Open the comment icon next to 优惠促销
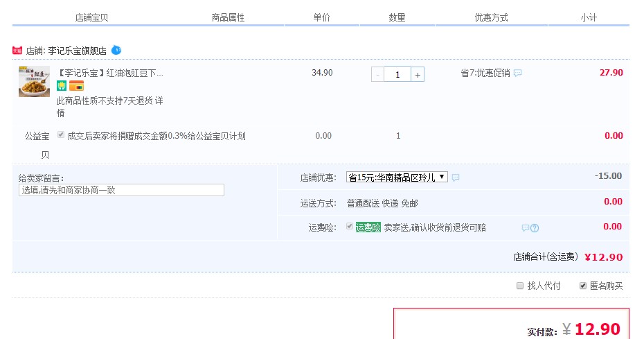The width and height of the screenshot is (644, 339). point(517,73)
